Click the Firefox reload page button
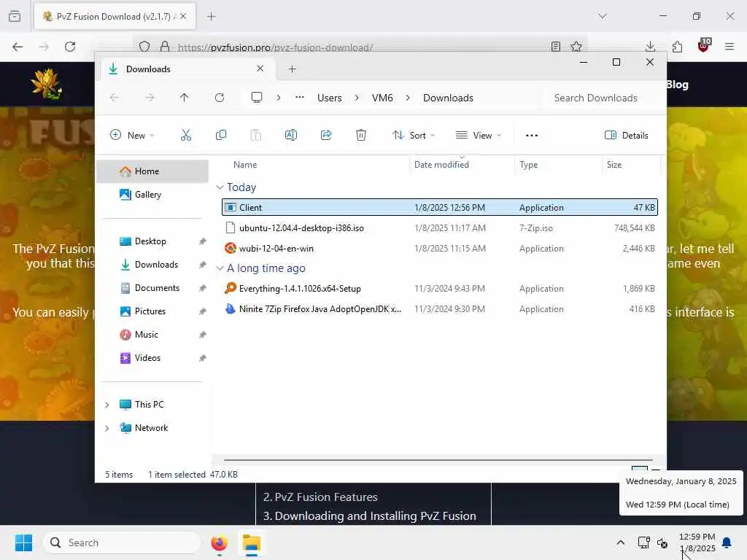This screenshot has width=747, height=560. [70, 47]
